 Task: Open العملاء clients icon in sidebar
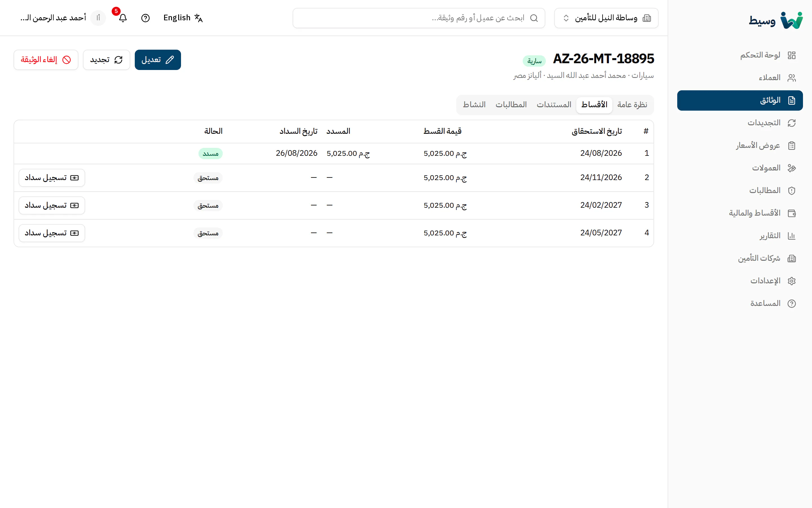(x=791, y=78)
